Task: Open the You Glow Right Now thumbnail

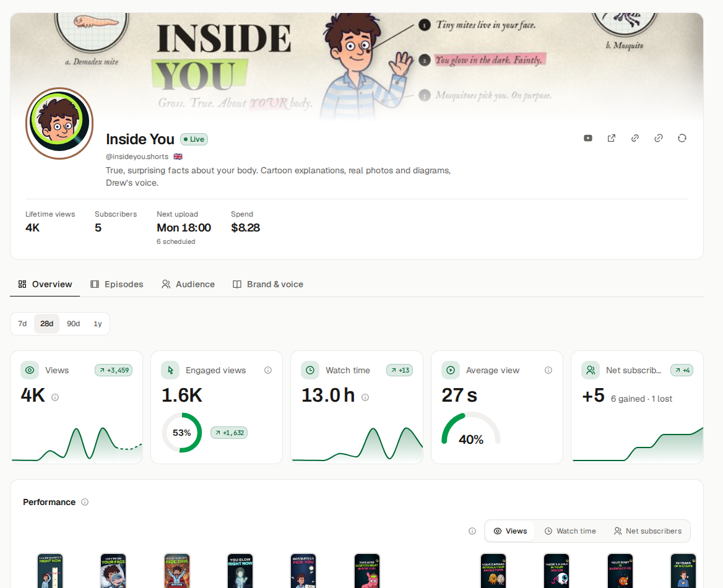Action: (x=240, y=571)
